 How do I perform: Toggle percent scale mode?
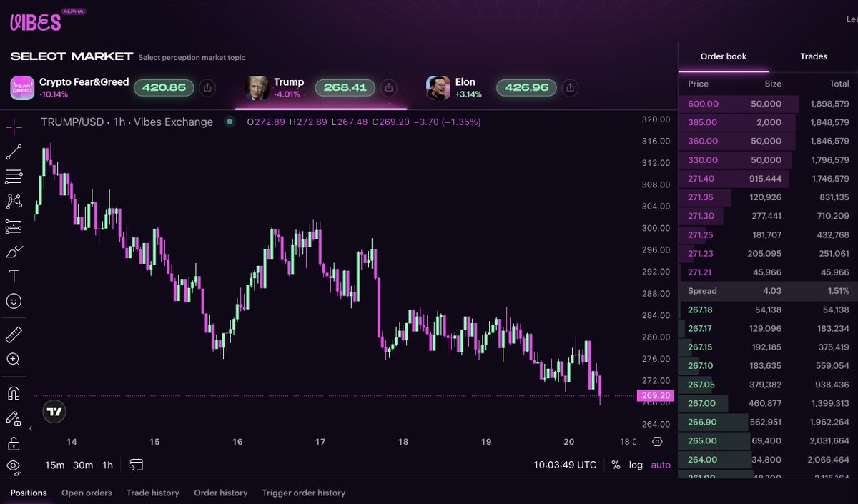616,465
